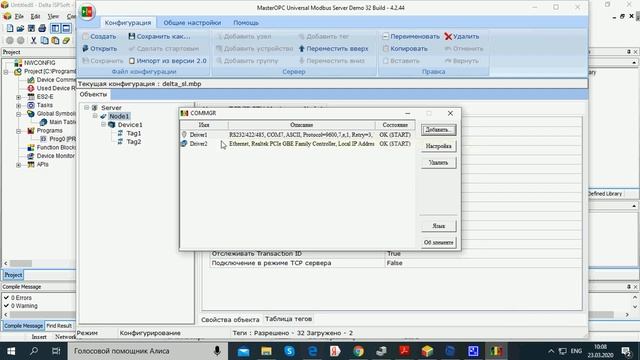Click Eraser icon in ISPSoft toolbar
Screen dimensions: 640x360
(66, 40)
